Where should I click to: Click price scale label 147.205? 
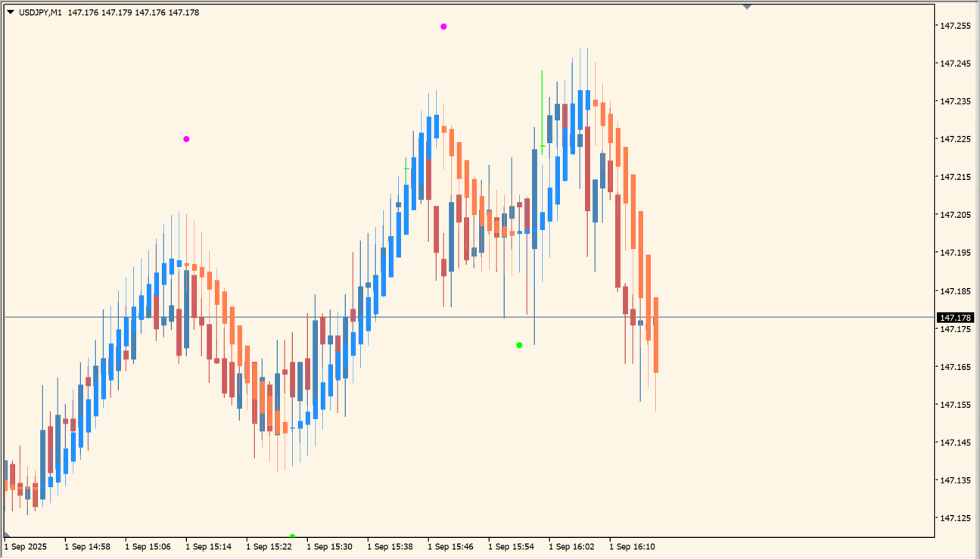(955, 215)
